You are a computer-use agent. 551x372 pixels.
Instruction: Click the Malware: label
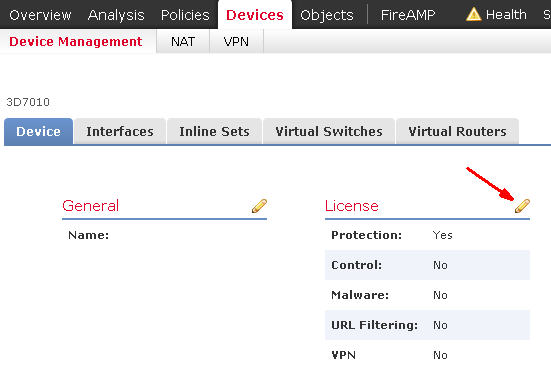pos(360,295)
